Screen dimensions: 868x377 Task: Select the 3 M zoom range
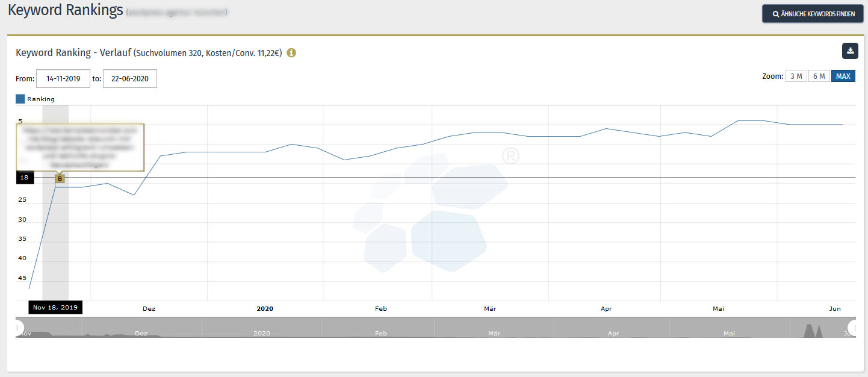(x=796, y=75)
